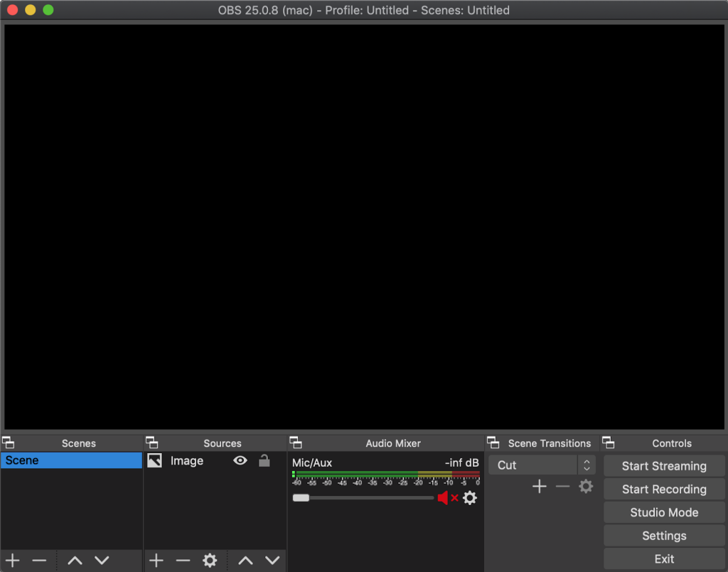The image size is (728, 572).
Task: Add a new scene with the plus icon
Action: tap(12, 560)
